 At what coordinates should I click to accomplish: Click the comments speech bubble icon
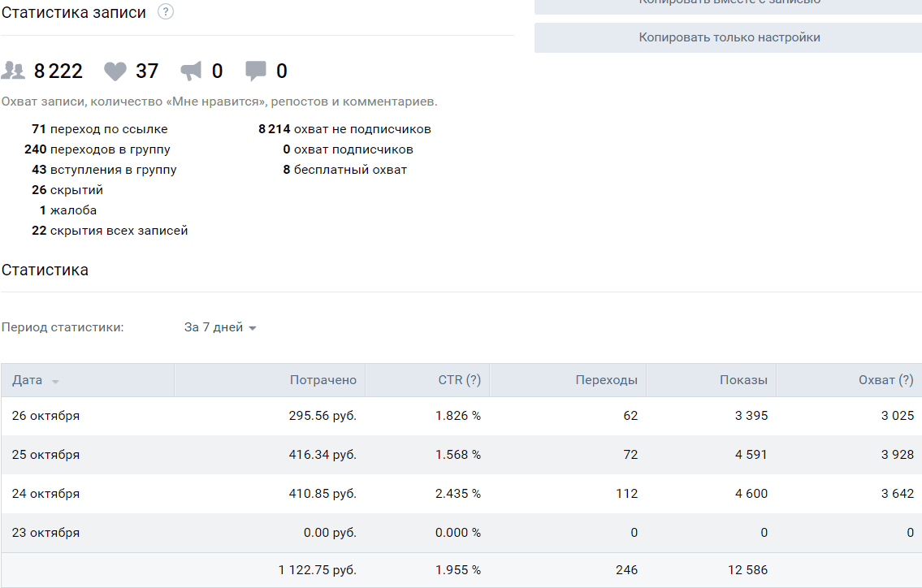click(x=256, y=71)
